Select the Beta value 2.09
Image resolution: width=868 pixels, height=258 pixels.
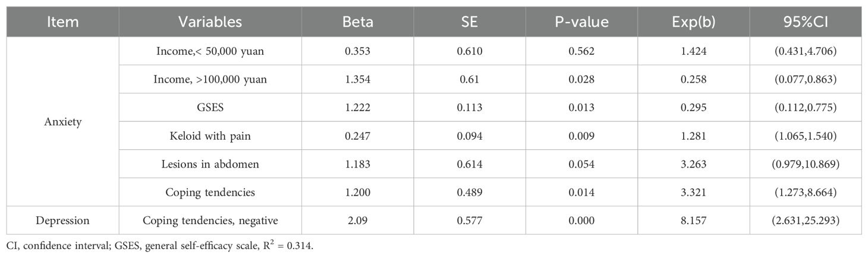[358, 221]
